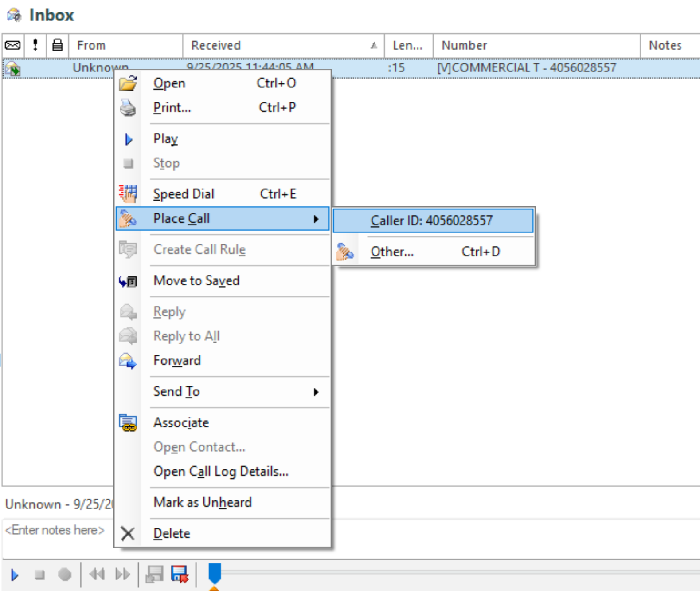Click the Associate contact icon
700x591 pixels.
(128, 423)
